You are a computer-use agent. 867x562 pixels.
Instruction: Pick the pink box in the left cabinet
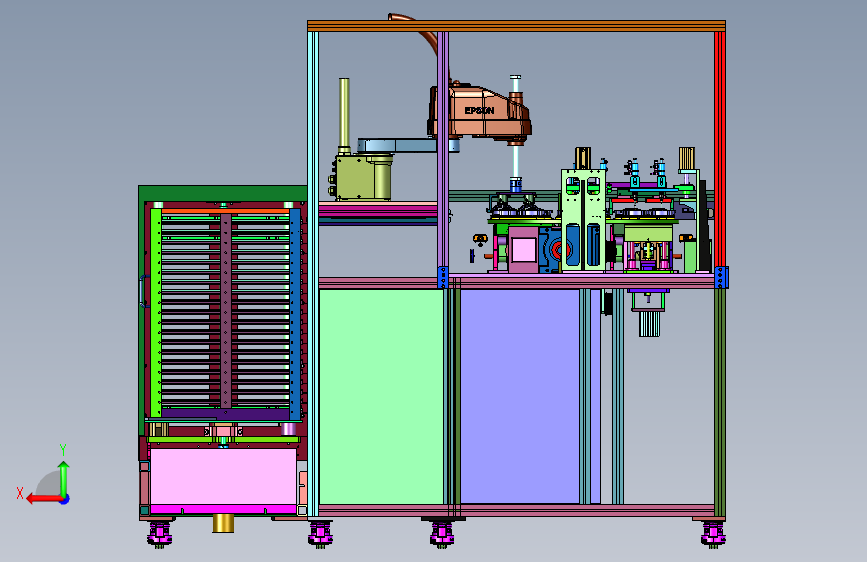click(223, 476)
